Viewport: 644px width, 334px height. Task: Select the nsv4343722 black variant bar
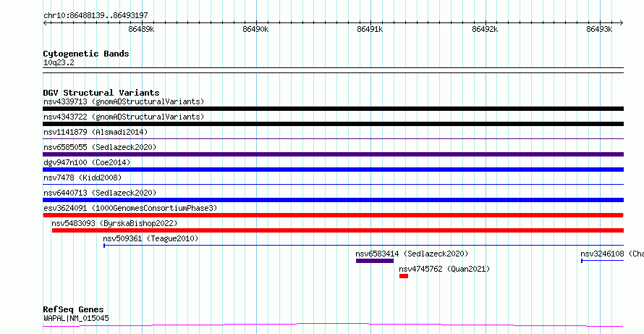click(333, 124)
